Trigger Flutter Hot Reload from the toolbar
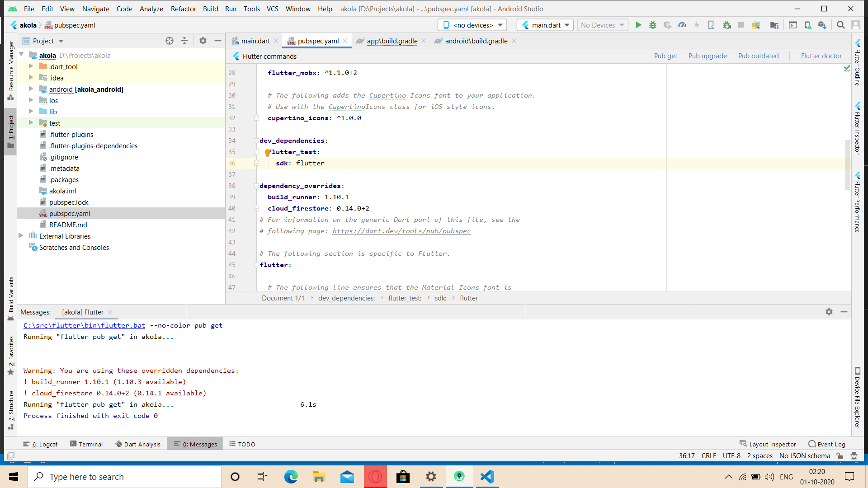 click(x=697, y=25)
